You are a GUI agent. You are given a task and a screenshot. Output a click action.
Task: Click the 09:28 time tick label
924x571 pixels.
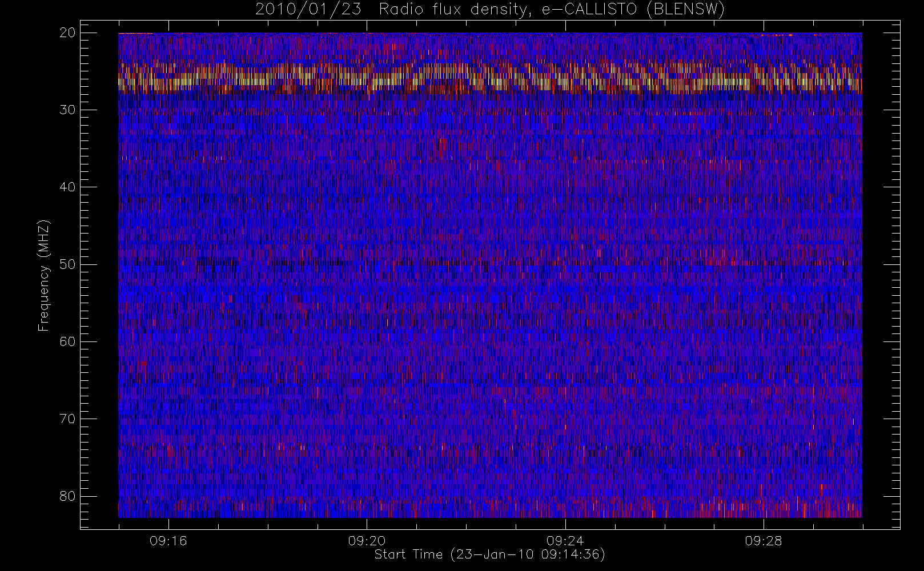pyautogui.click(x=764, y=541)
